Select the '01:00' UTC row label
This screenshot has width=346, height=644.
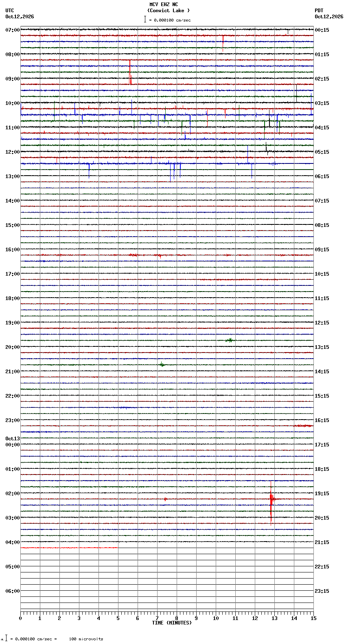tap(13, 469)
